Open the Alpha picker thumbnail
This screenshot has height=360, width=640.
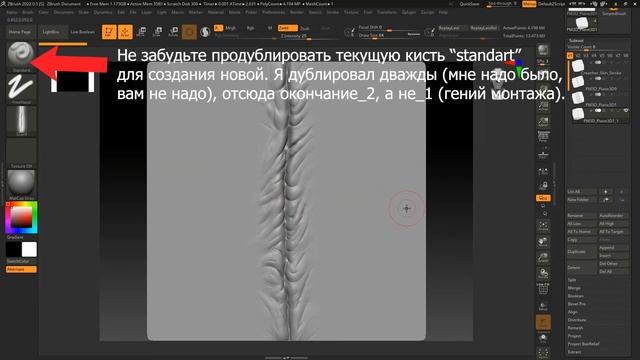click(x=21, y=121)
